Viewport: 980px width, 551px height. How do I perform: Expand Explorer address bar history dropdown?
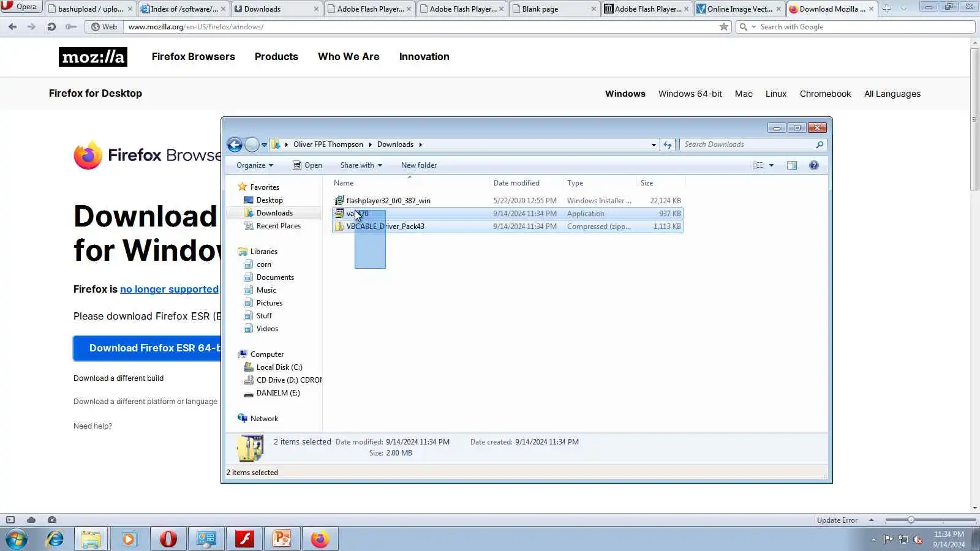pyautogui.click(x=654, y=144)
